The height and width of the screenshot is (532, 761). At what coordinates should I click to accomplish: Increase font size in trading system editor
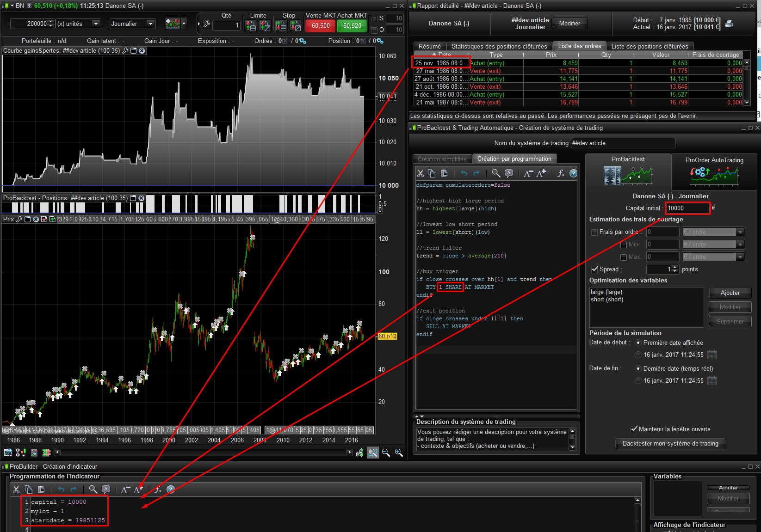point(541,173)
